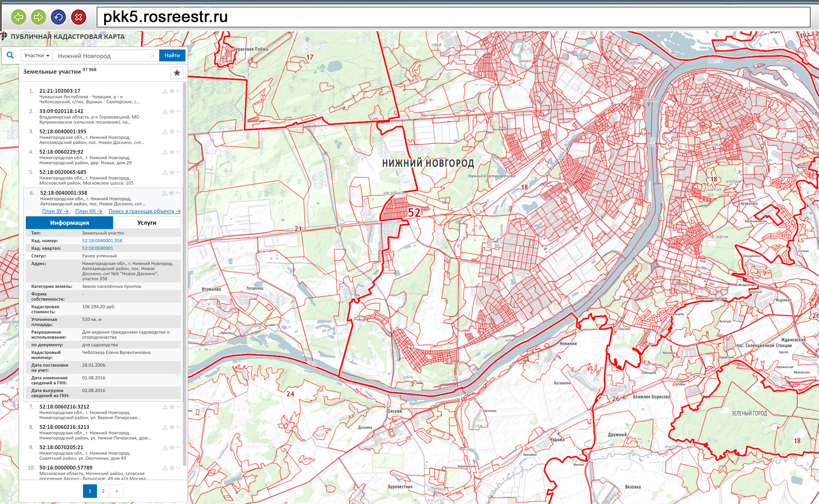Screen dimensions: 819x504
Task: Star parcel 52:18:0070205:21
Action: pos(172,447)
